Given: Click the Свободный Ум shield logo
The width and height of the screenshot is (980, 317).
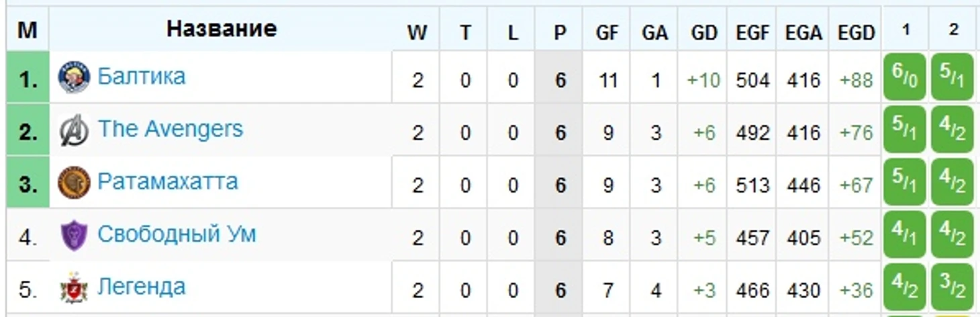Looking at the screenshot, I should (x=74, y=236).
